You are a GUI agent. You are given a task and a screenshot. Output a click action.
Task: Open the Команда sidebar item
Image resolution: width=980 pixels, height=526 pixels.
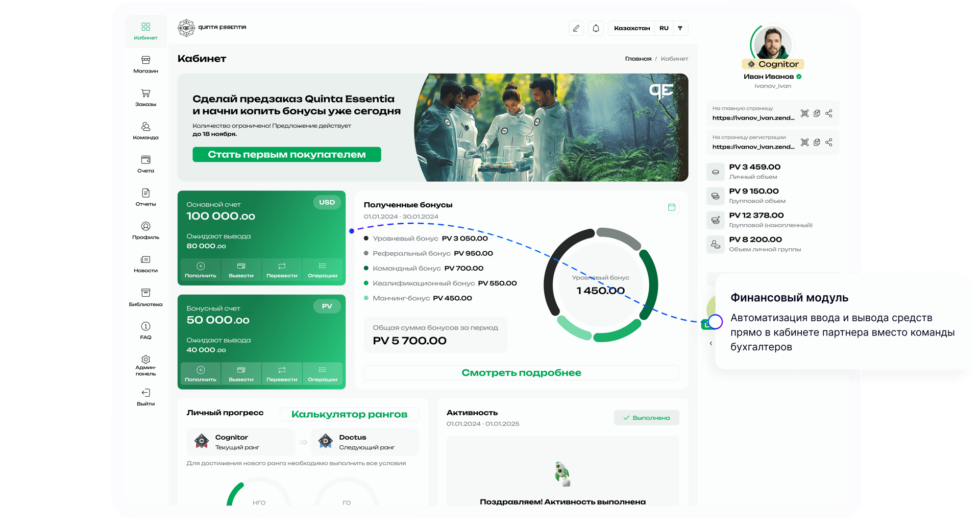click(145, 131)
